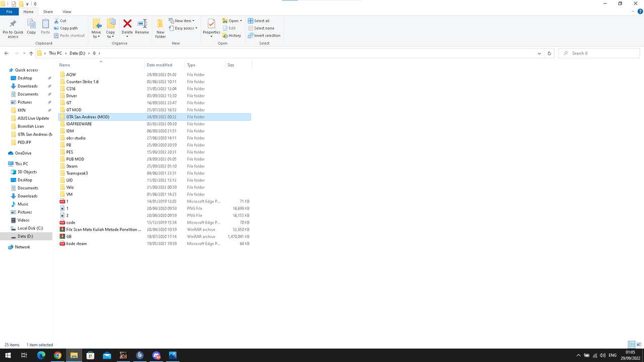
Task: Select the GB WinRAR archive
Action: tap(154, 236)
